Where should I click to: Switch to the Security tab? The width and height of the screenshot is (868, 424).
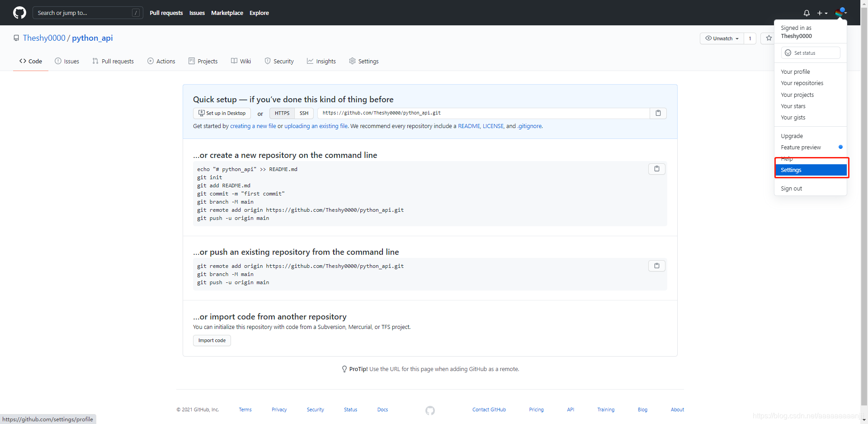coord(279,61)
